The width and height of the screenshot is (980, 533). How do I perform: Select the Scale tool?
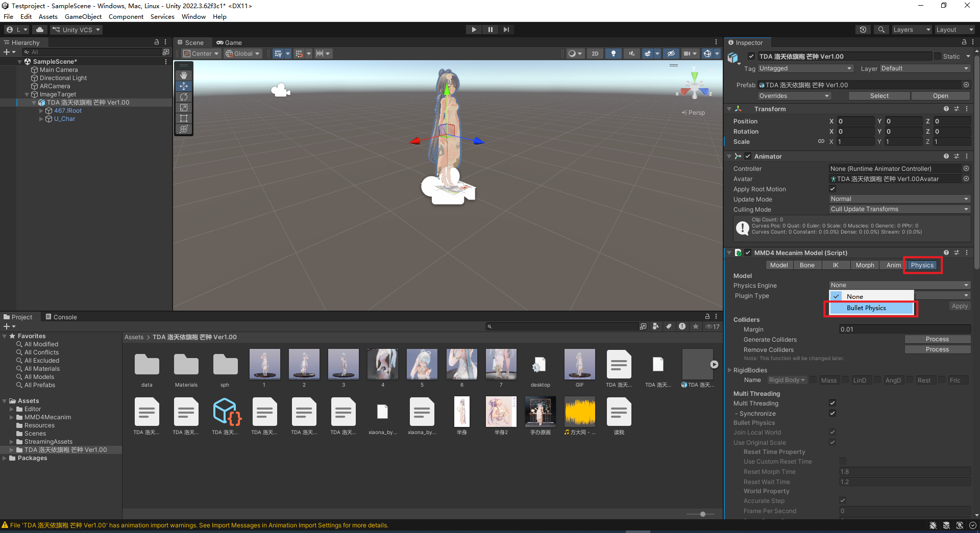(x=184, y=108)
